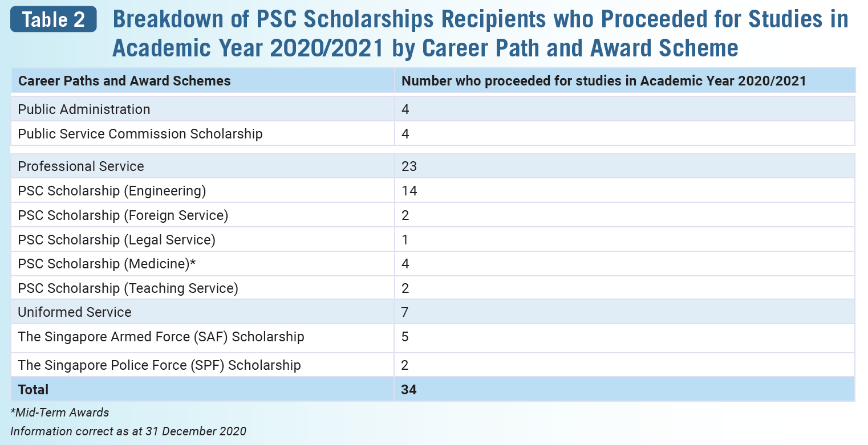Select the Information correct as at footnote
The image size is (868, 445).
click(128, 431)
